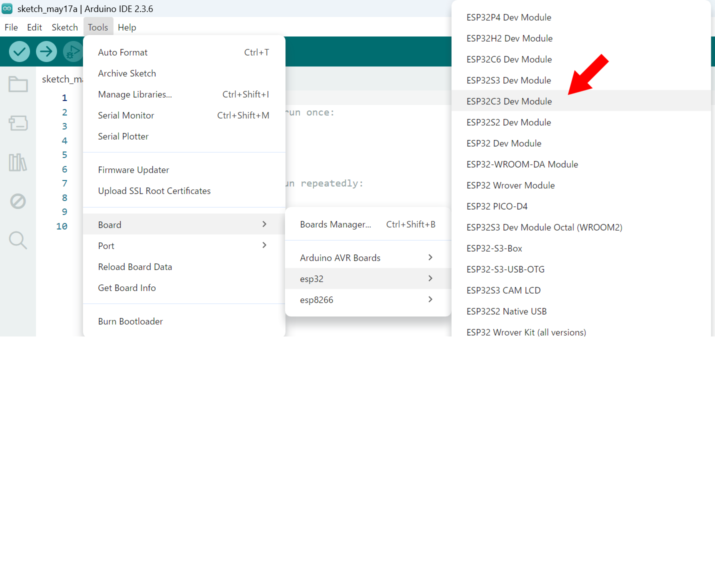Select ESP32S2 Dev Module board

581,122
